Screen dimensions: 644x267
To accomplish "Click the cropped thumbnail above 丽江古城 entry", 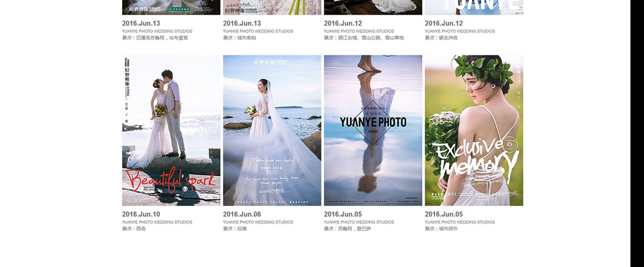I will tap(372, 7).
